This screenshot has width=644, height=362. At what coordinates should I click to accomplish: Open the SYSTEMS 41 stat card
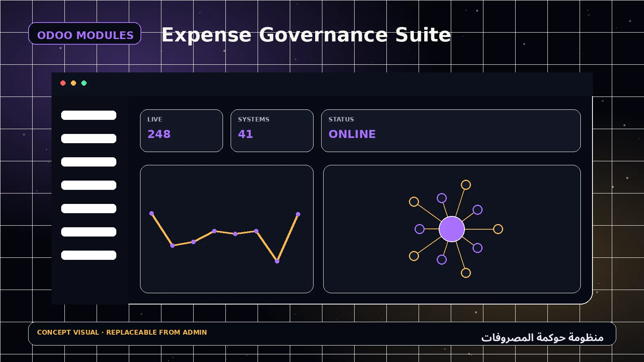coord(272,131)
